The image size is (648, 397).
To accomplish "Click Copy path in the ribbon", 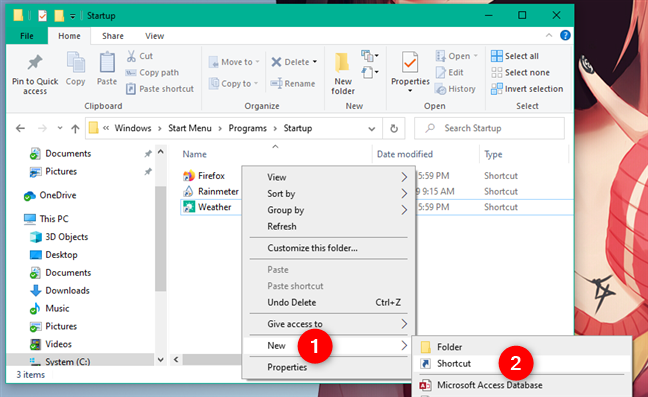I will pyautogui.click(x=152, y=72).
